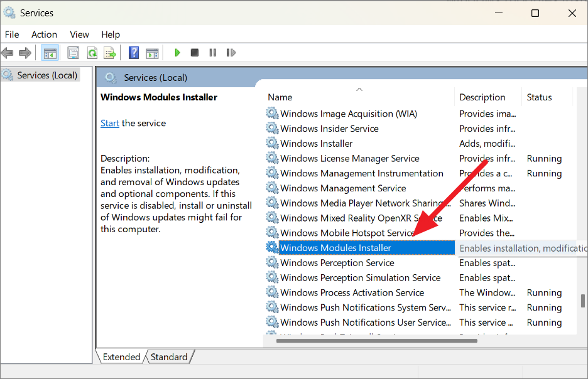
Task: Click the gear icon of Windows Perception Service
Action: (272, 262)
